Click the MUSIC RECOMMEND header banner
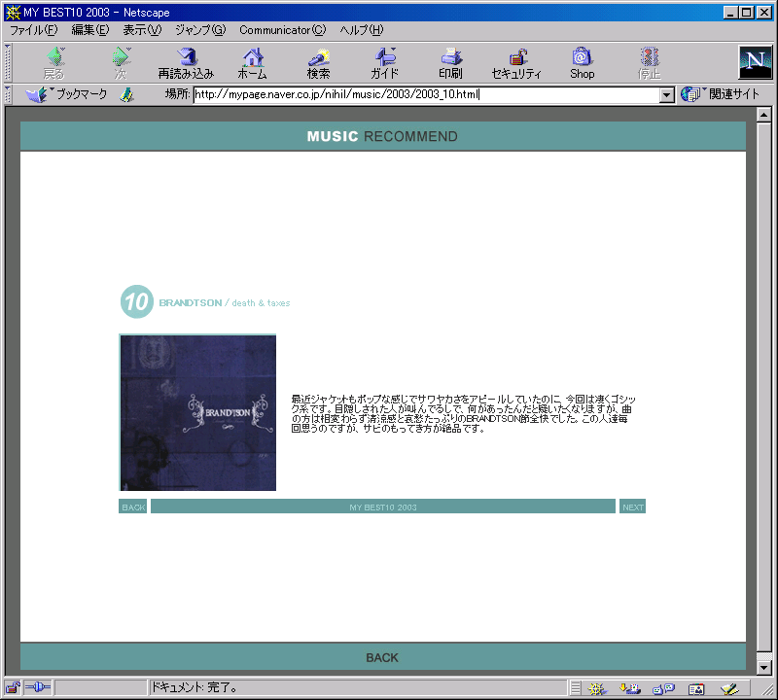Image resolution: width=778 pixels, height=700 pixels. coord(382,136)
